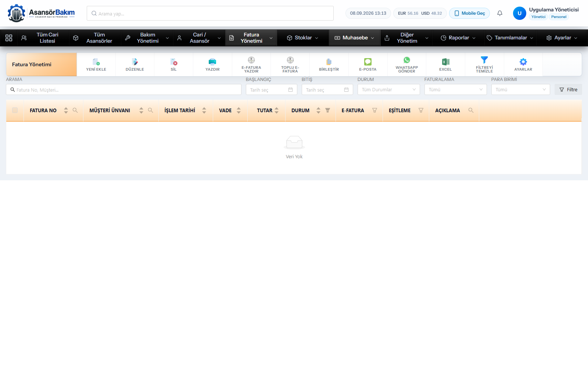Click the Birleştir merge icon
Screen dimensions: 588x368
[329, 62]
